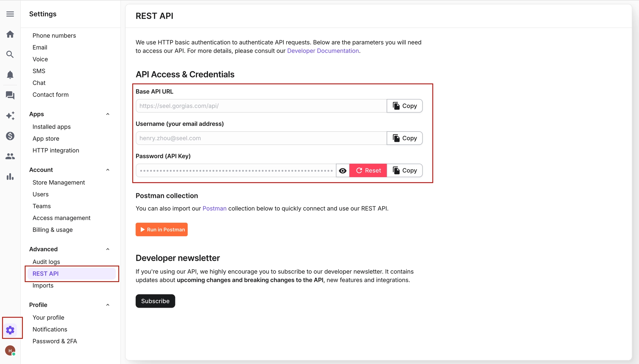Collapse the Apps section
The height and width of the screenshot is (364, 639).
pyautogui.click(x=108, y=114)
